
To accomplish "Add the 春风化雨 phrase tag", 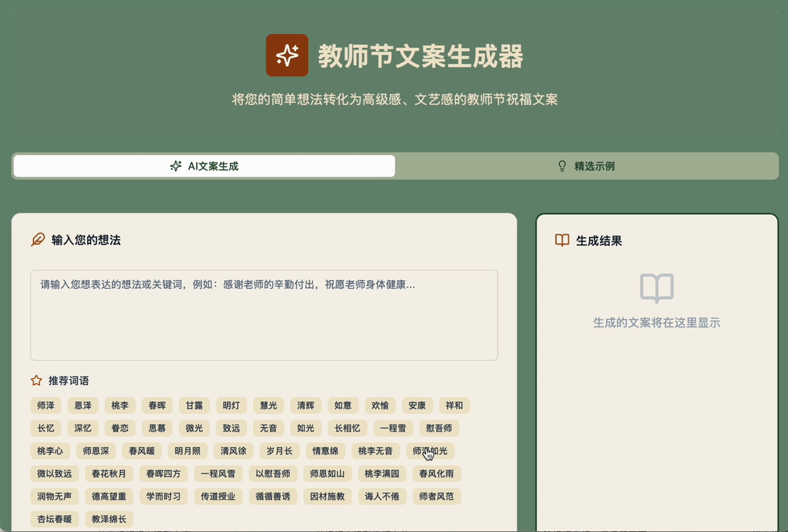I will [x=436, y=474].
